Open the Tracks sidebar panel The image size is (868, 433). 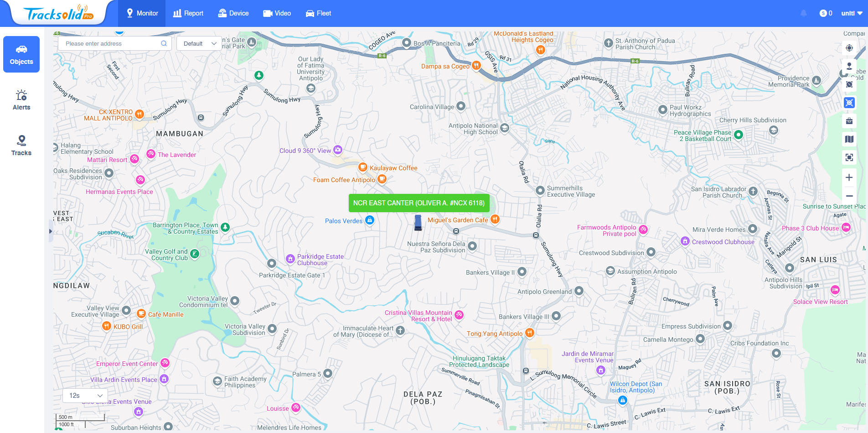[21, 146]
